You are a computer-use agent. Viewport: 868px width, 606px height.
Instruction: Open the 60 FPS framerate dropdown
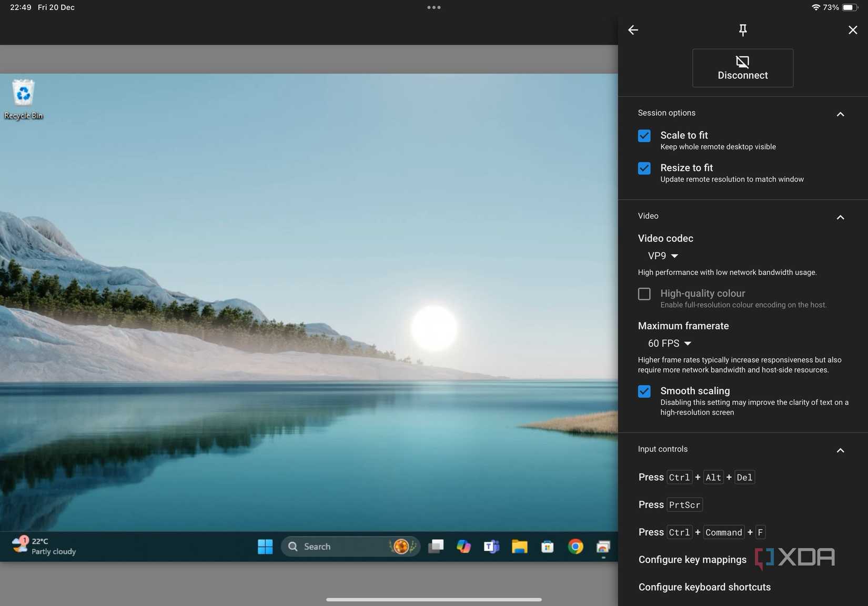pos(669,344)
